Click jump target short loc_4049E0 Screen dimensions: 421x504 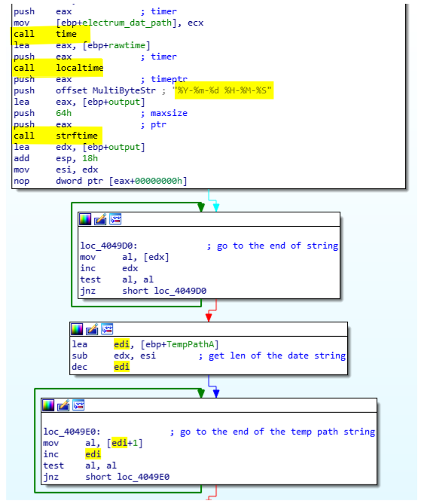[127, 477]
